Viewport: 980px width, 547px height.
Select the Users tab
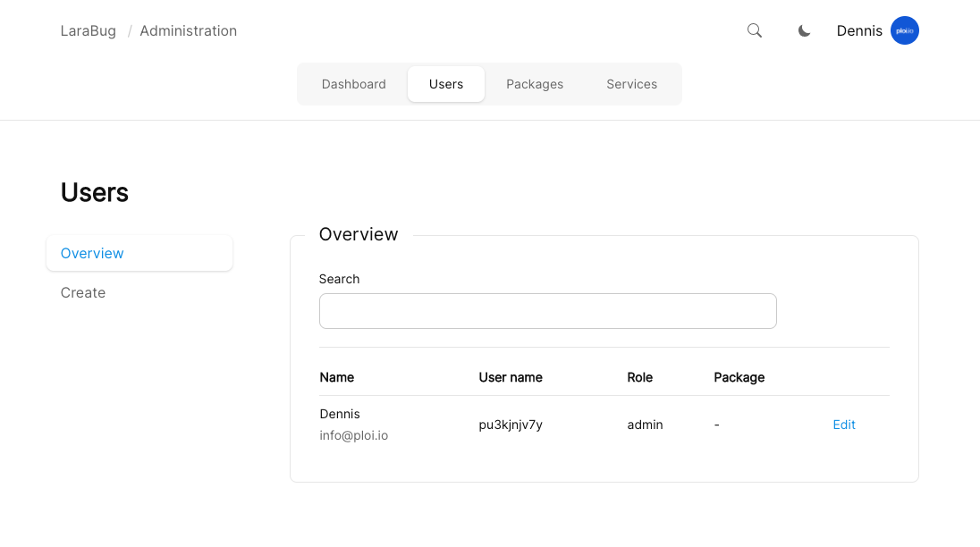click(x=446, y=84)
